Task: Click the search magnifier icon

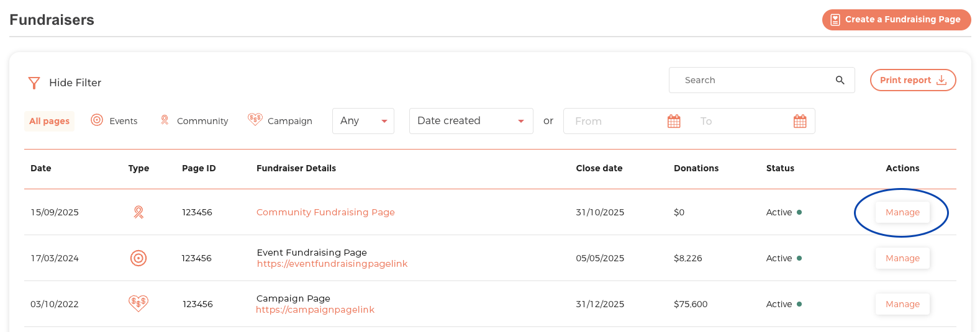Action: pyautogui.click(x=840, y=80)
